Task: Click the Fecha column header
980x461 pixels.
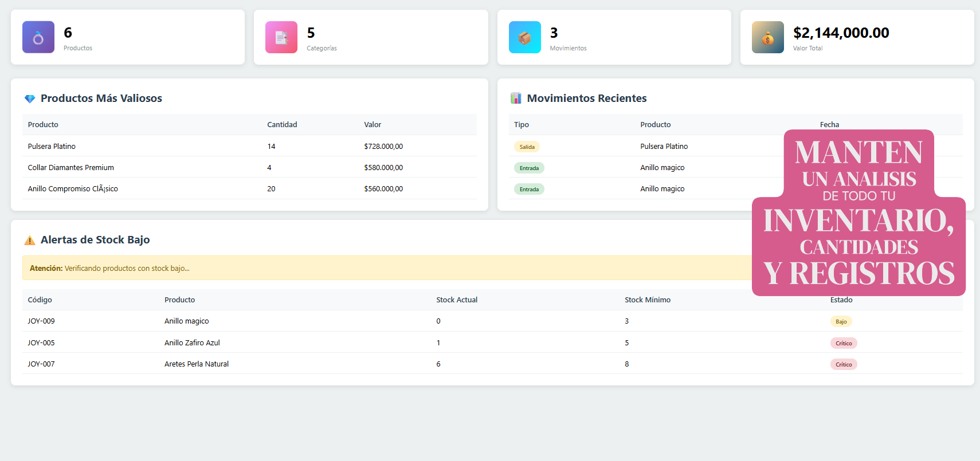Action: (829, 125)
